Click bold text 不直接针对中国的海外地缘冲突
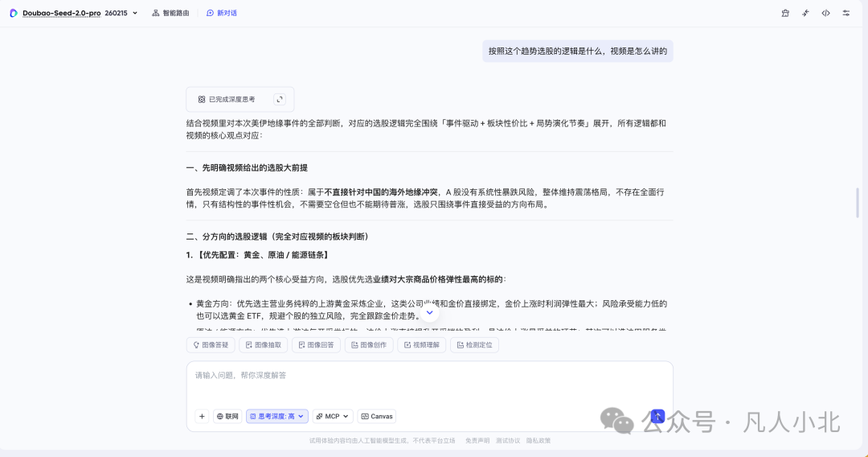Screen dimensions: 868x457 pyautogui.click(x=381, y=191)
